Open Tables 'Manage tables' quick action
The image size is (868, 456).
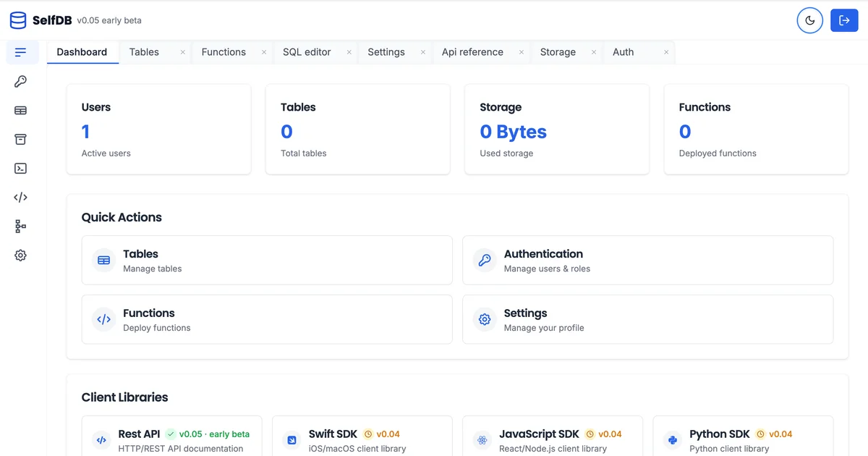coord(267,260)
